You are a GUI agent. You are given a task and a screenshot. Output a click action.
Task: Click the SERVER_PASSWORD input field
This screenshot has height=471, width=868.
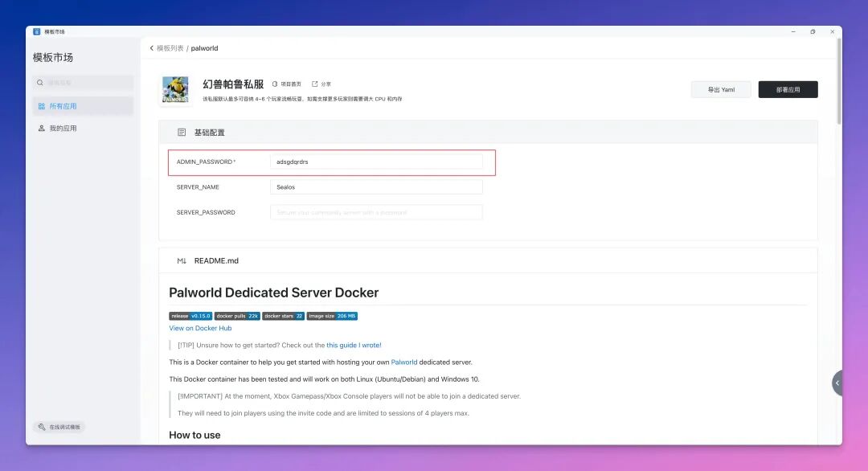(x=376, y=212)
